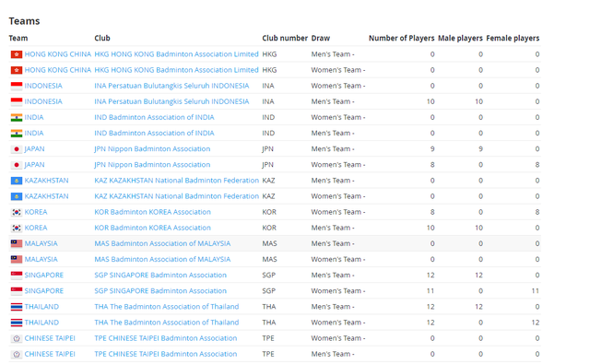
Task: Click the 'Teams' section heading
Action: [25, 21]
